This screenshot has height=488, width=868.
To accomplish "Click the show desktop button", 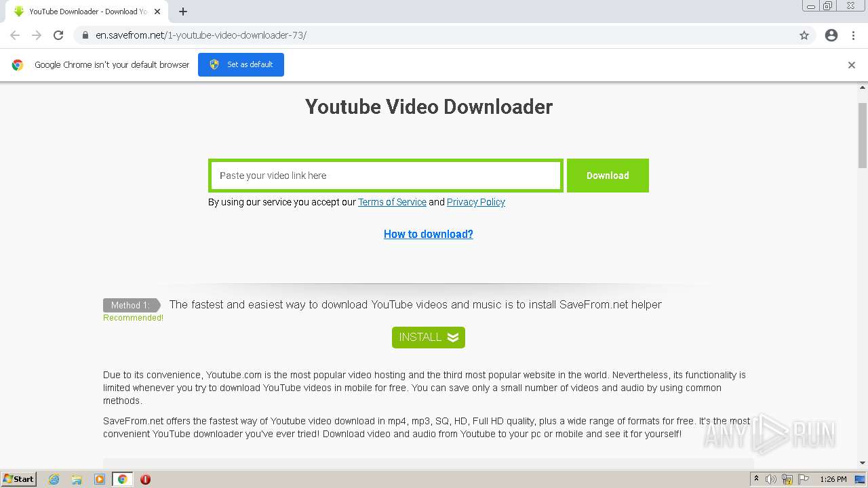I will [x=861, y=479].
